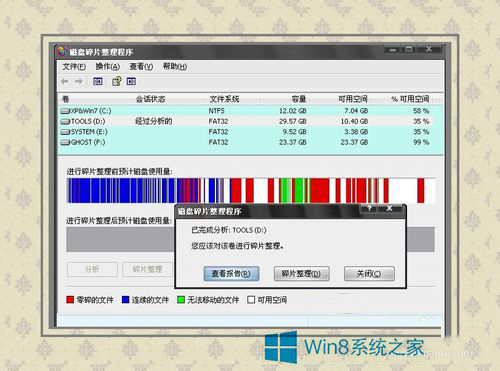Click the 关闭(C) button
This screenshot has height=371, width=500.
click(369, 274)
